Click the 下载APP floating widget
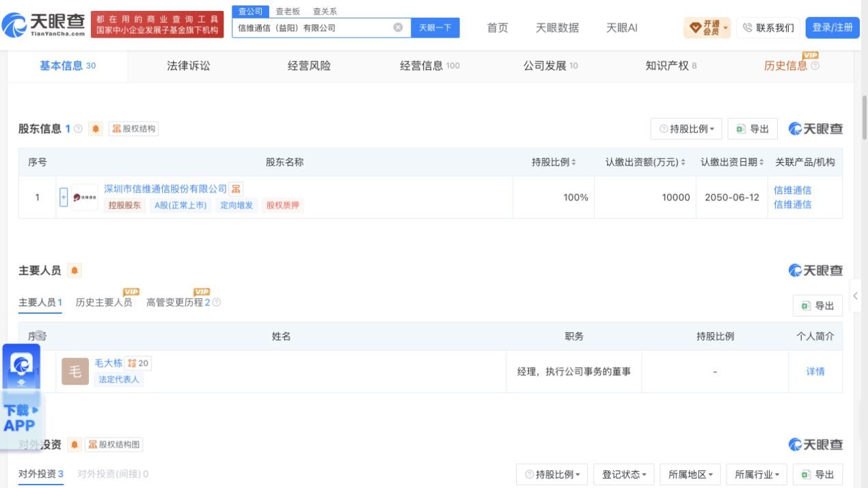This screenshot has width=868, height=488. (22, 396)
